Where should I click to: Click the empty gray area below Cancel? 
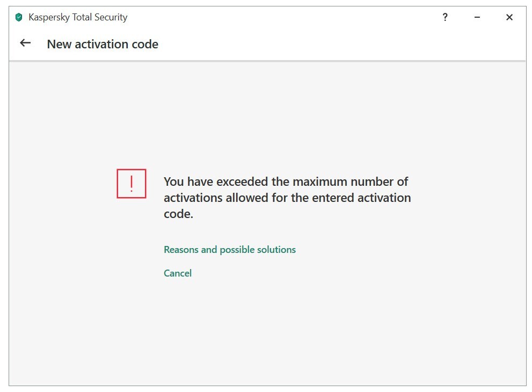coord(268,333)
